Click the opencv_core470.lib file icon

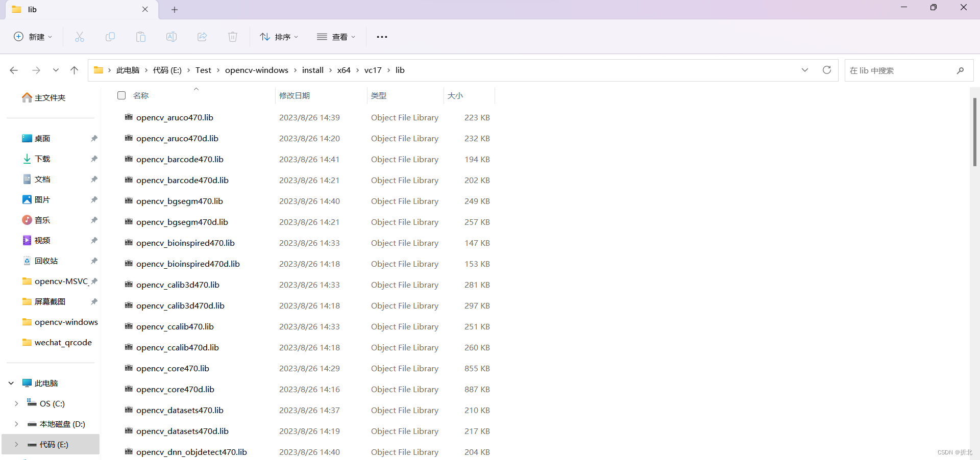click(129, 368)
